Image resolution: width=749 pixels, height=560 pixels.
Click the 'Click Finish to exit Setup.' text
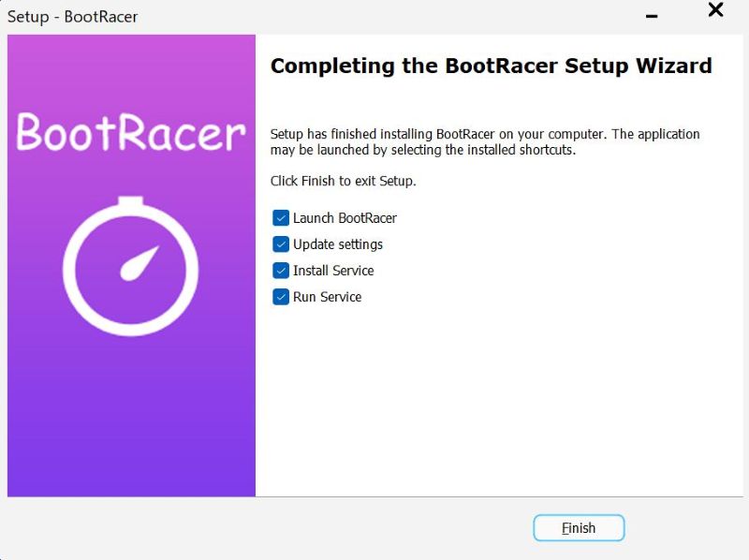(343, 181)
